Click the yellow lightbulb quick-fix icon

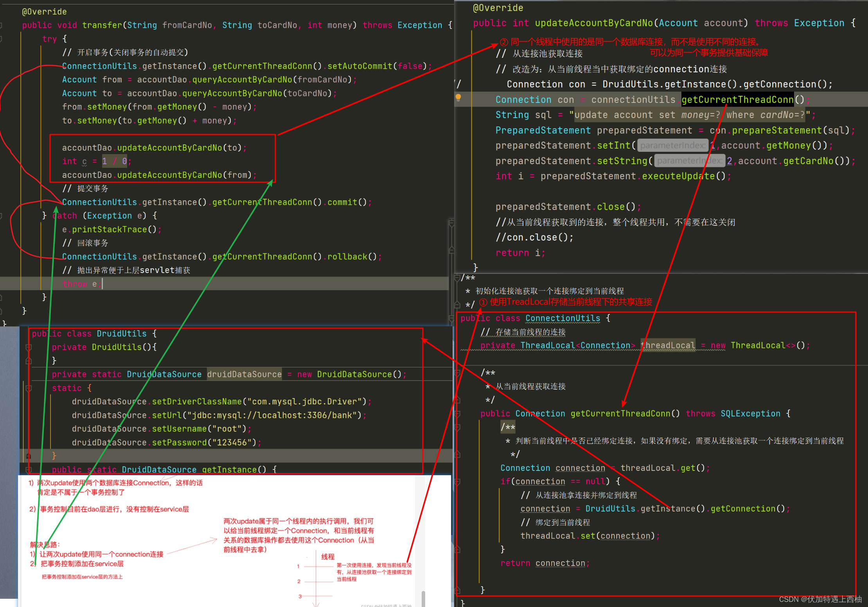tap(458, 97)
